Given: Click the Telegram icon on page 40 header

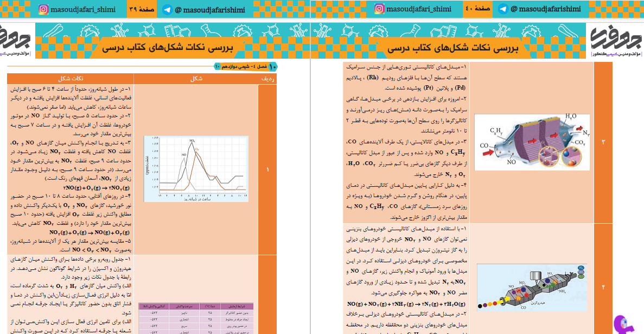Looking at the screenshot, I should 503,9.
